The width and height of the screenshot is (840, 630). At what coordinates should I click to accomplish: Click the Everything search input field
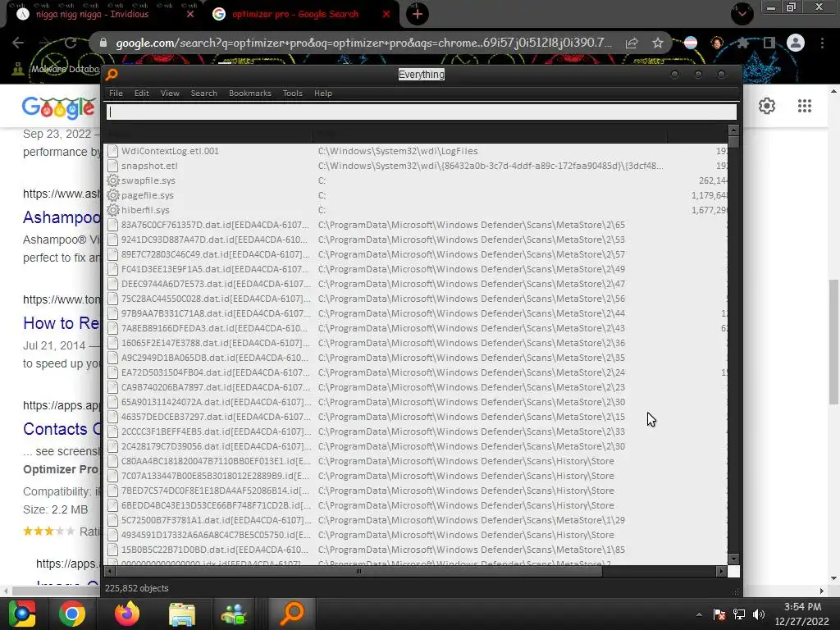421,112
